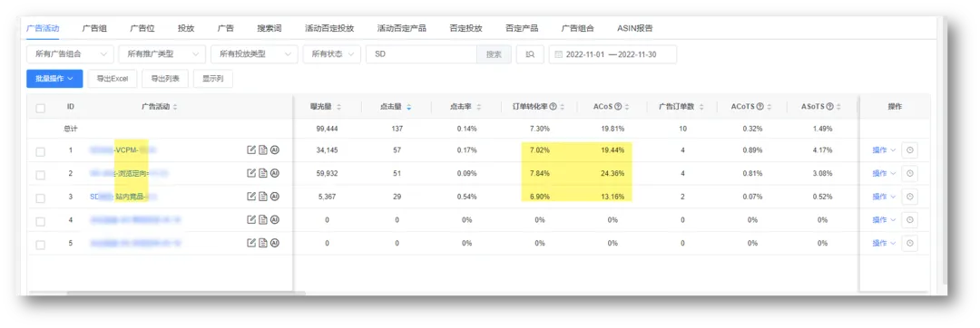
Task: Click the ASoTS help question-mark icon
Action: (829, 107)
